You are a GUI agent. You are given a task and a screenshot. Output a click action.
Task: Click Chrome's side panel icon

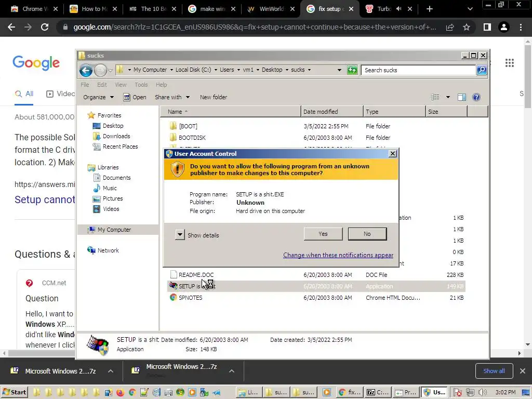point(487,27)
